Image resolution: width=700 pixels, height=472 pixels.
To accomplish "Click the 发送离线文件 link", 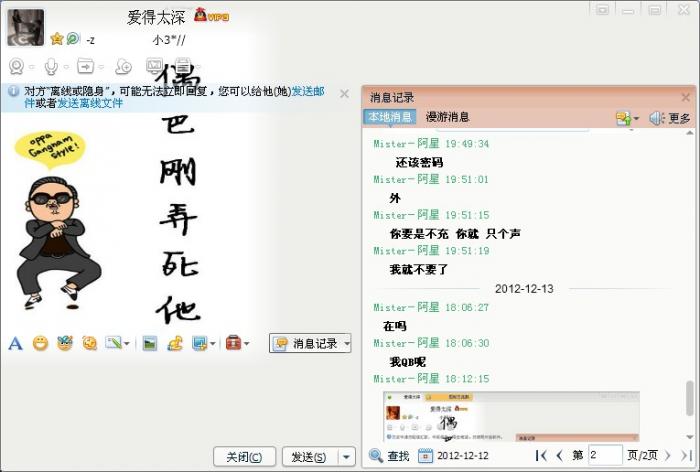I will tap(90, 103).
